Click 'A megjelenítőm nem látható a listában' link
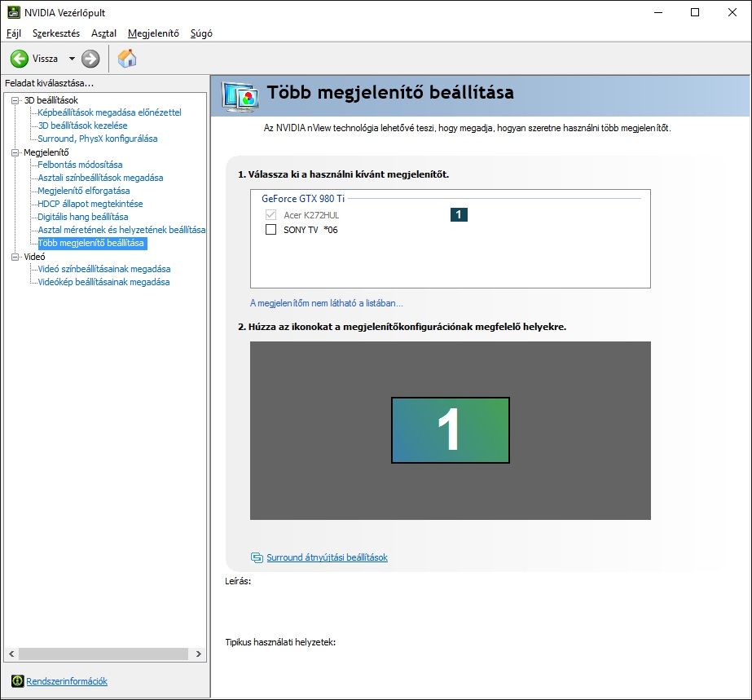Screen dimensions: 752x700 (326, 303)
